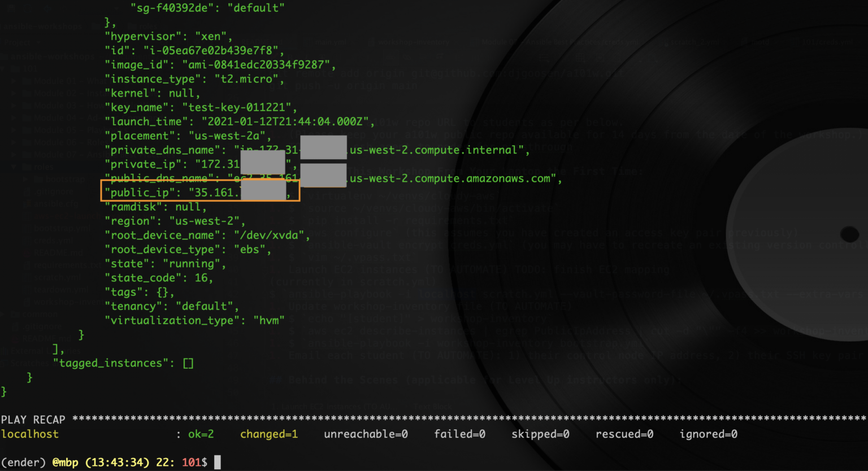Click the .gitignore file icon
The image size is (868, 471).
[x=25, y=191]
